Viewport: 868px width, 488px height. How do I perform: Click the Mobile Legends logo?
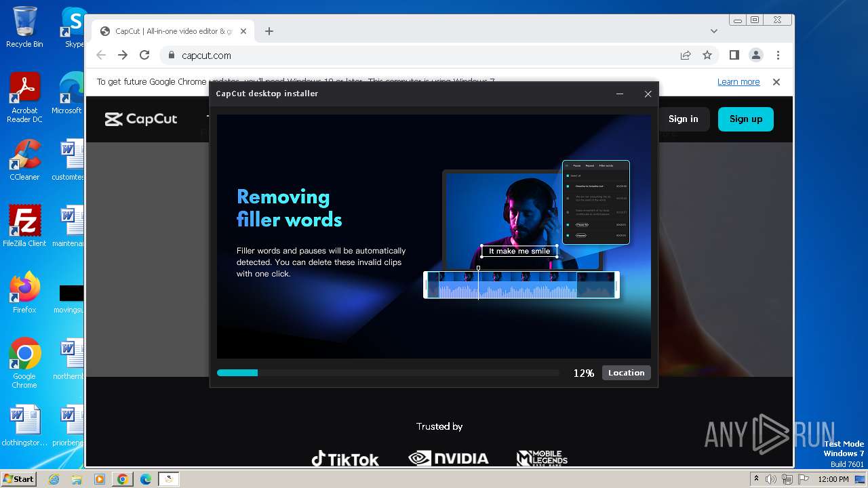(542, 459)
